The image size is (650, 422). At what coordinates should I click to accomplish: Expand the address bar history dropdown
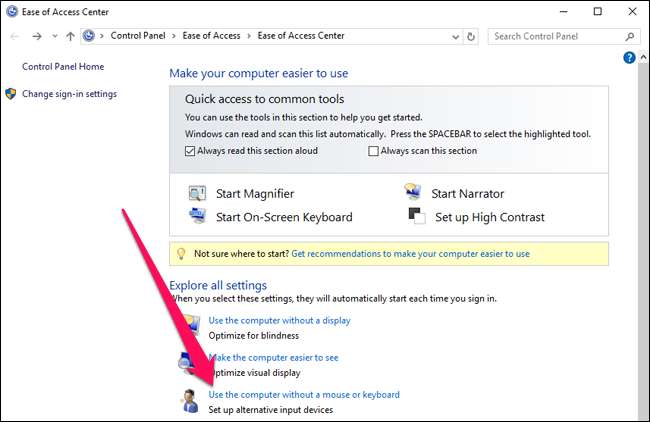[455, 37]
